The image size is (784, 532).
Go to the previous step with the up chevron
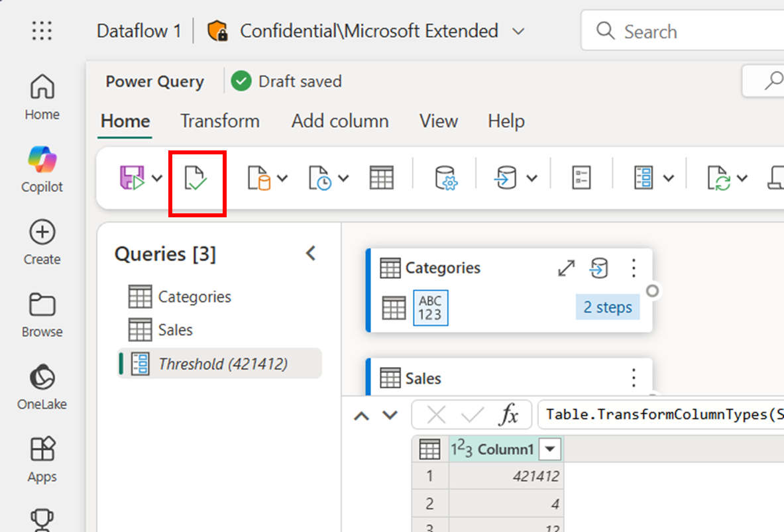tap(361, 415)
